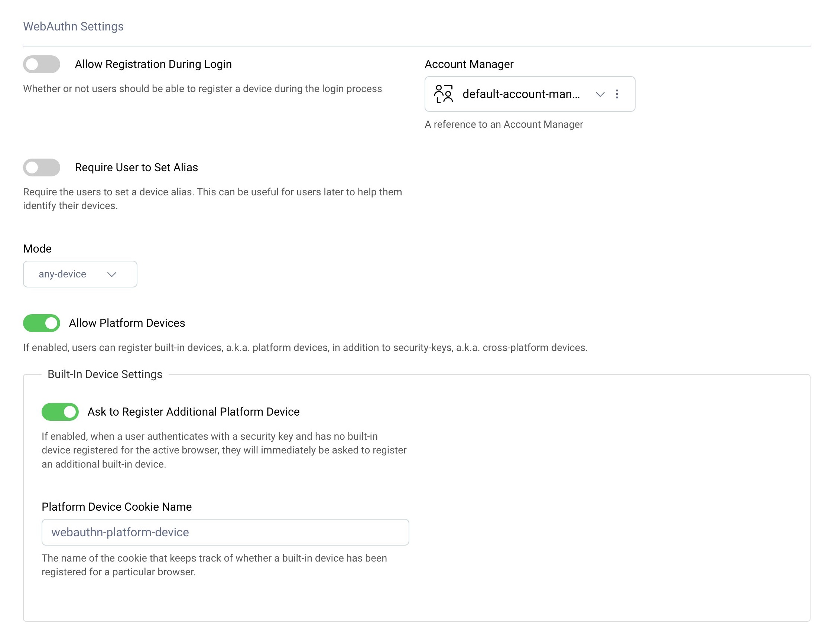Disable the Allow Platform Devices switch
The width and height of the screenshot is (828, 644).
[42, 323]
